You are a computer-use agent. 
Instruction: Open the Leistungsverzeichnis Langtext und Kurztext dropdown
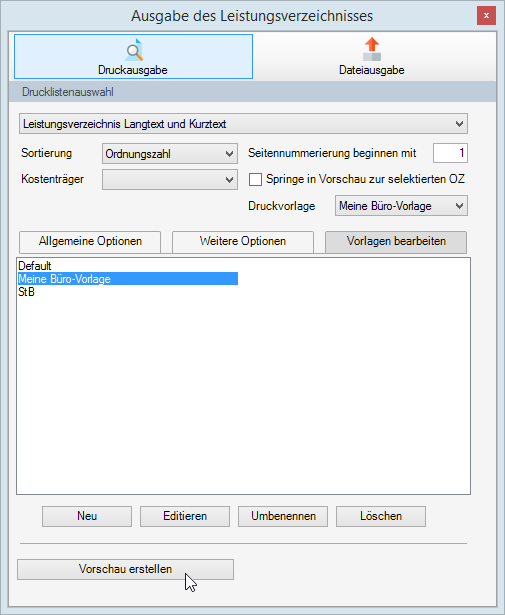(243, 124)
